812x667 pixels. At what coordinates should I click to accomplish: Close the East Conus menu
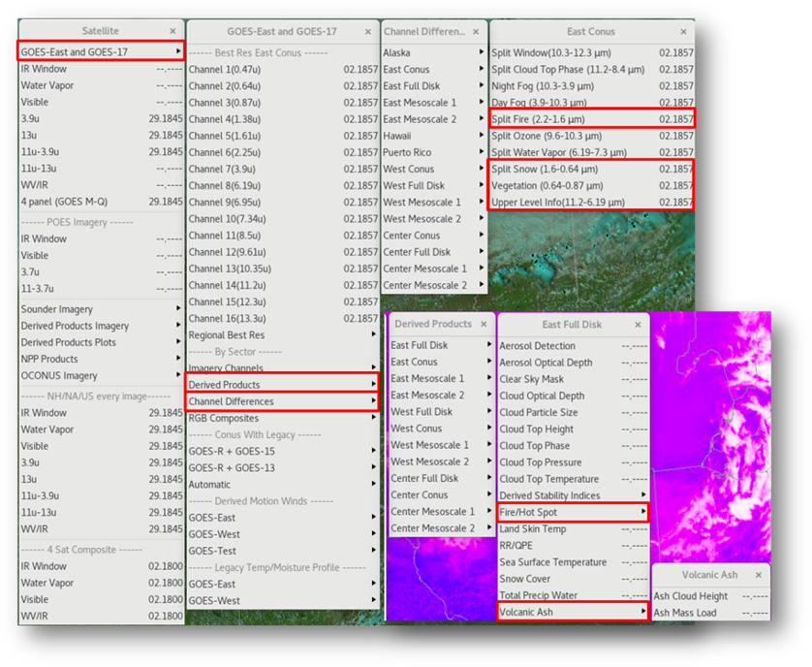(683, 32)
